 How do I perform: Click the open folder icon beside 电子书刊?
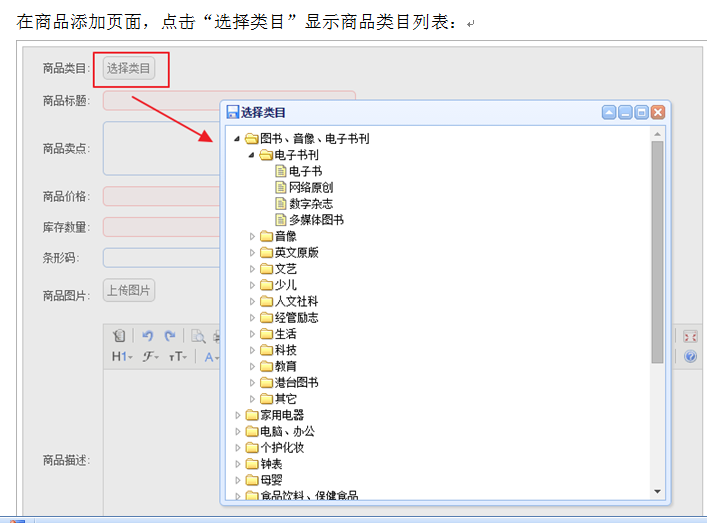click(266, 155)
